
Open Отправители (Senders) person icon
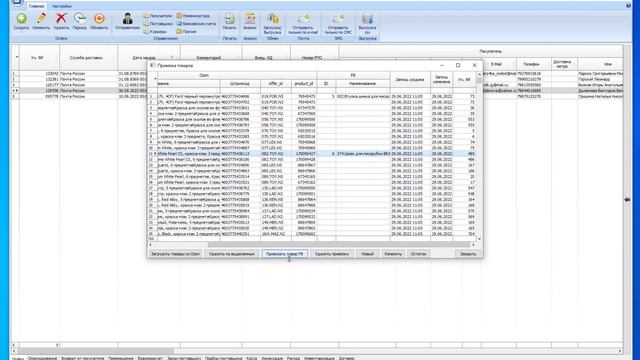point(127,19)
